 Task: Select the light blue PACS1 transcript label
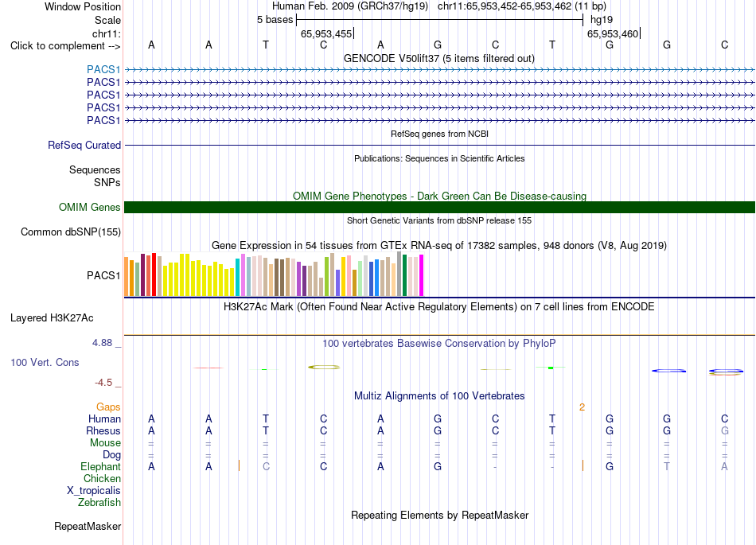pos(103,69)
